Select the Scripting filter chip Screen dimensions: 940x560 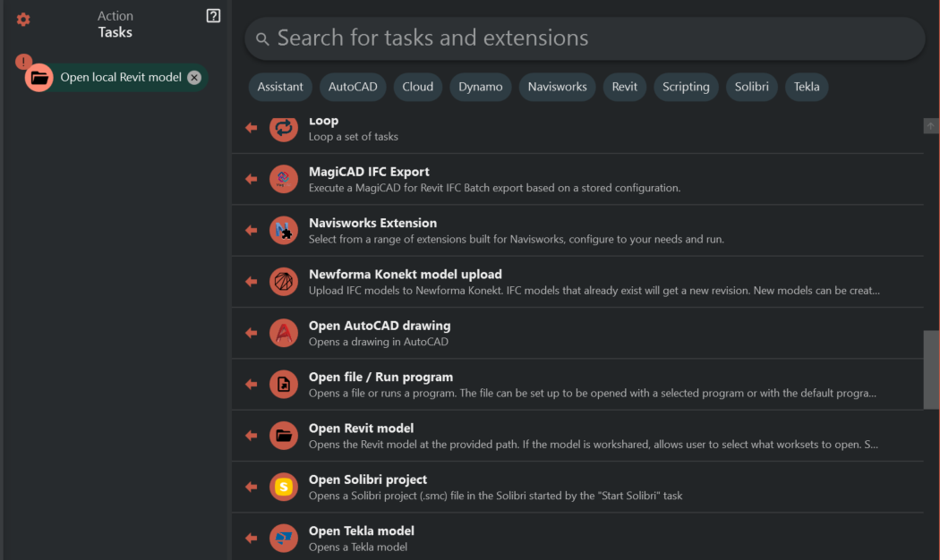[x=686, y=87]
